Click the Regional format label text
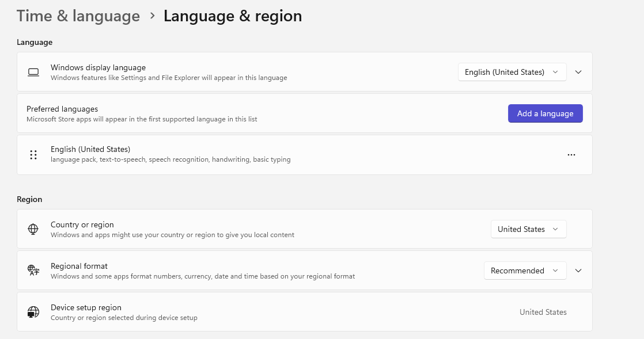644x339 pixels. click(79, 266)
